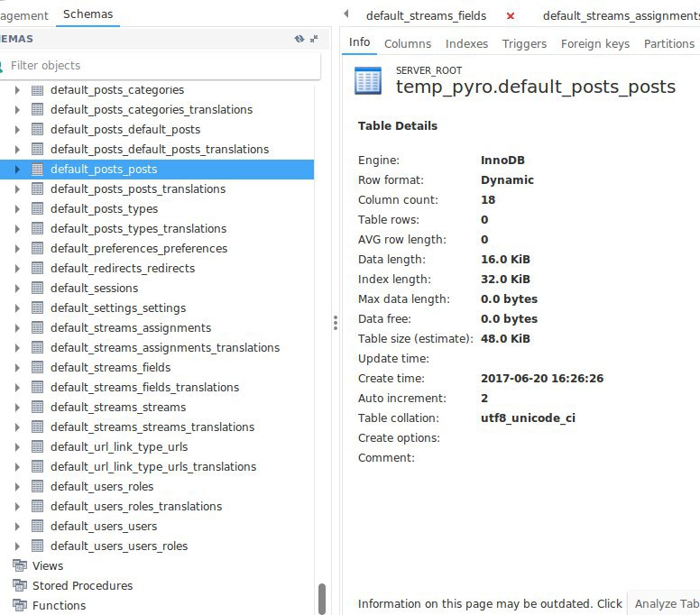
Task: Click the Filter objects search field
Action: (x=162, y=66)
